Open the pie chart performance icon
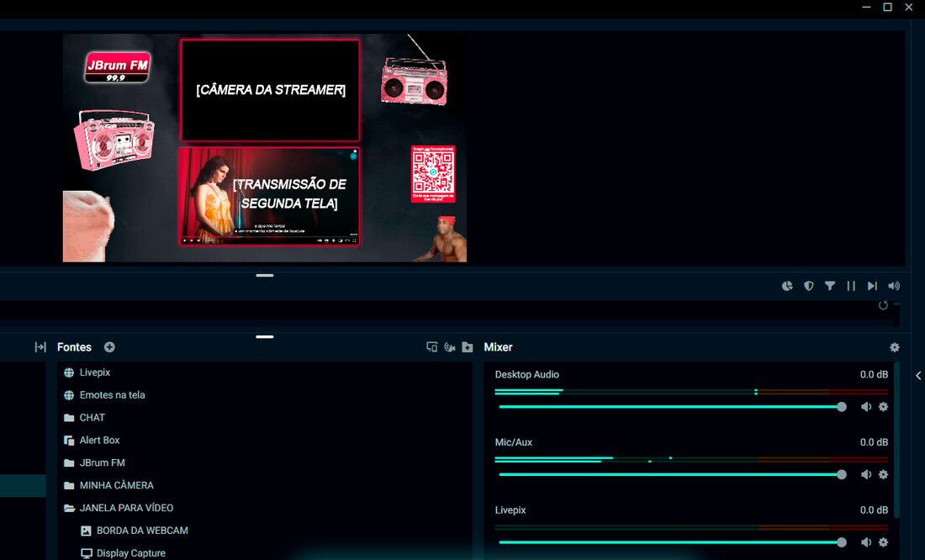Viewport: 925px width, 560px height. click(787, 286)
